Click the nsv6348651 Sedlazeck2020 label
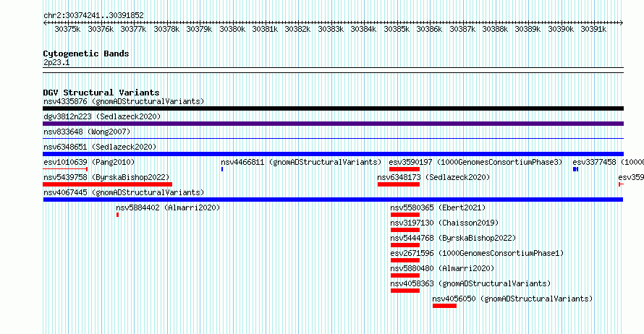The image size is (644, 334). [x=100, y=147]
